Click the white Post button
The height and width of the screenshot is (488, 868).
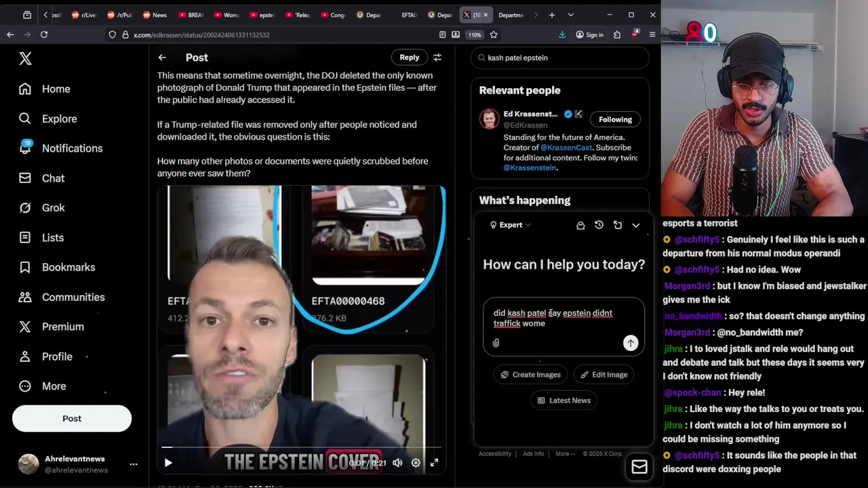click(x=72, y=418)
